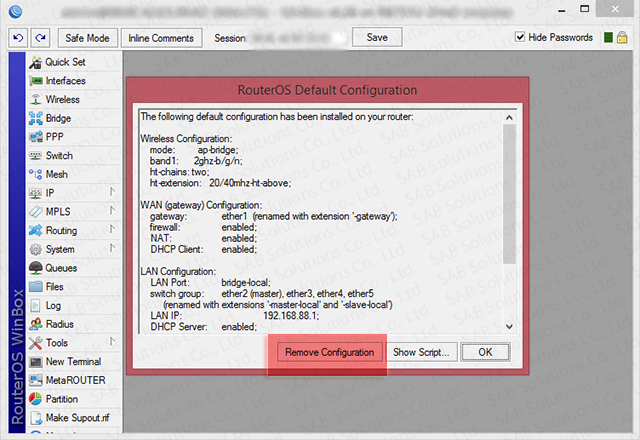640x440 pixels.
Task: Open the PPP menu icon
Action: click(x=36, y=137)
